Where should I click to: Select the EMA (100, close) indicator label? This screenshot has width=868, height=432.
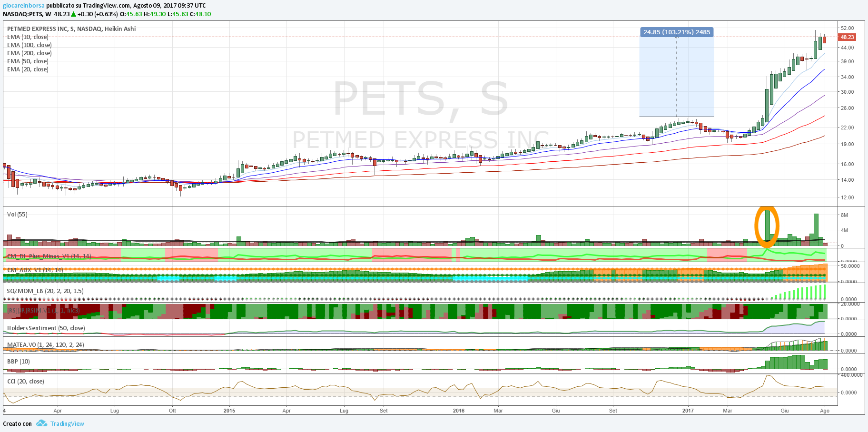(30, 45)
